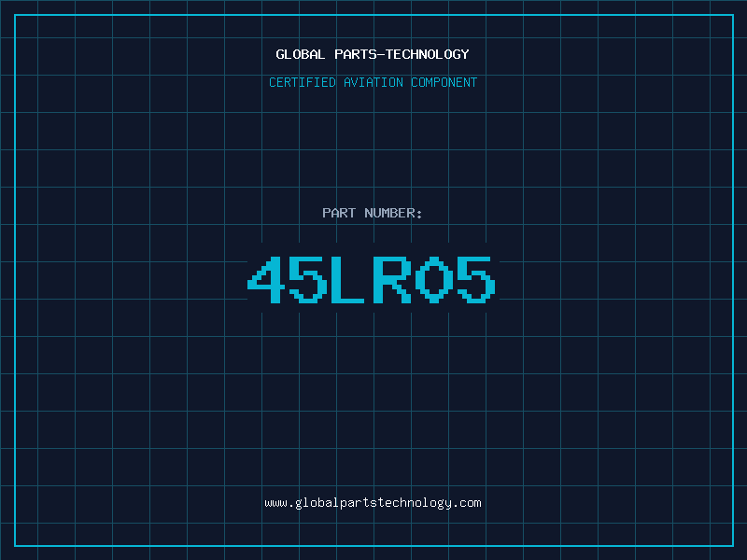This screenshot has height=560, width=747.
Task: Select the word COMPONENT in the subtitle
Action: click(x=444, y=82)
